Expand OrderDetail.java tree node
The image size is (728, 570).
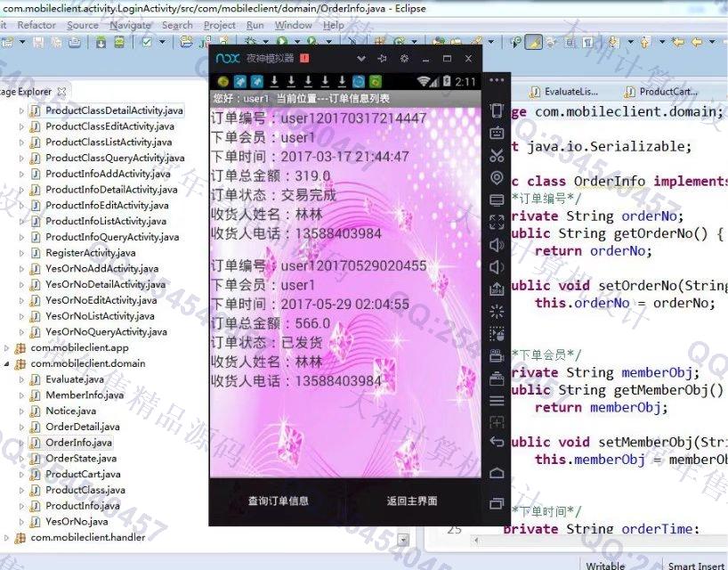click(x=21, y=427)
